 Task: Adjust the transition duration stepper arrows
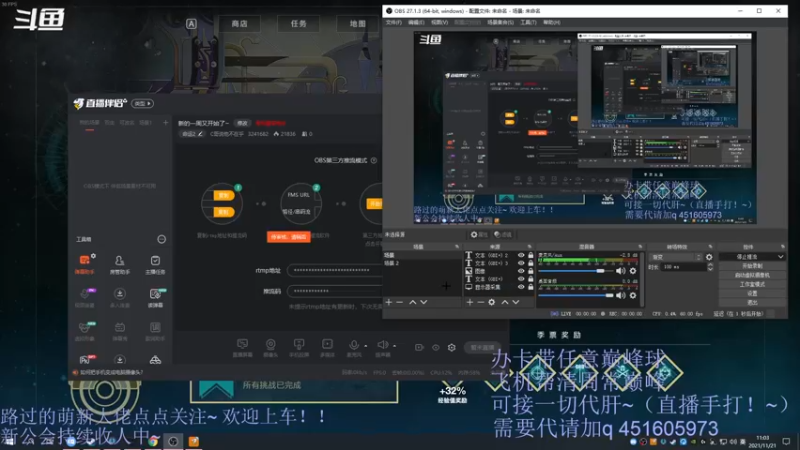(710, 267)
